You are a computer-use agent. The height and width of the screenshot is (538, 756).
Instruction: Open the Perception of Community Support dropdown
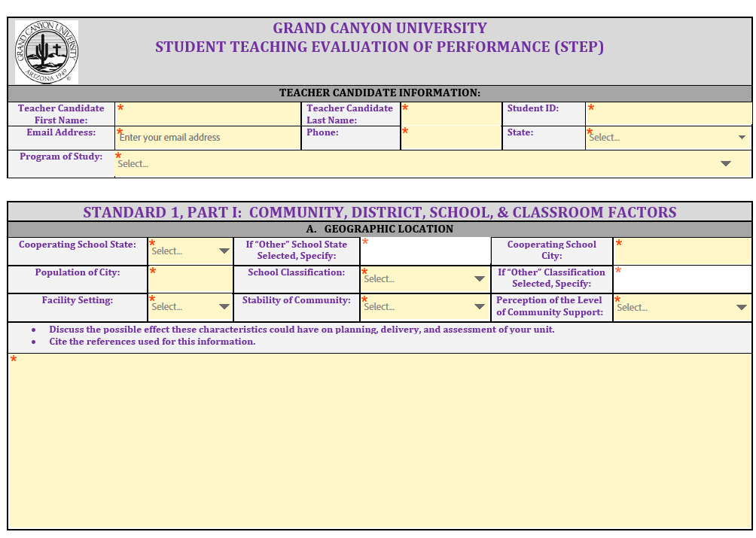(x=682, y=307)
